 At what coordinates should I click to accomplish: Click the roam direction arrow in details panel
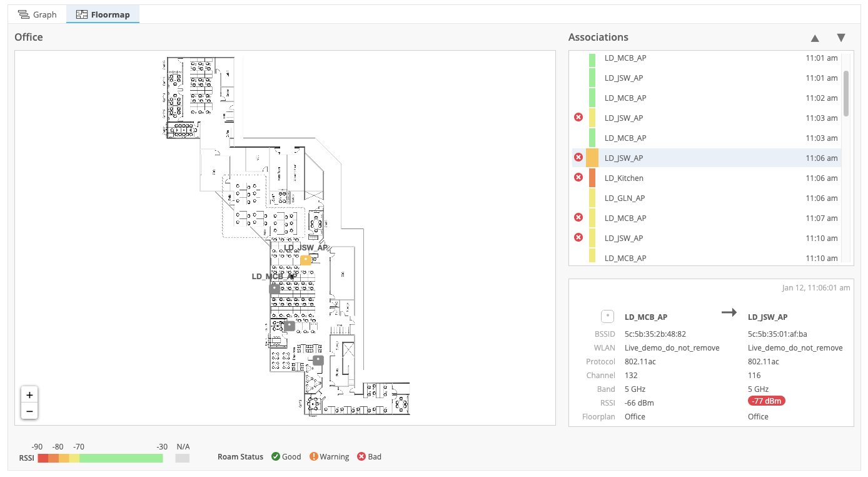tap(729, 313)
